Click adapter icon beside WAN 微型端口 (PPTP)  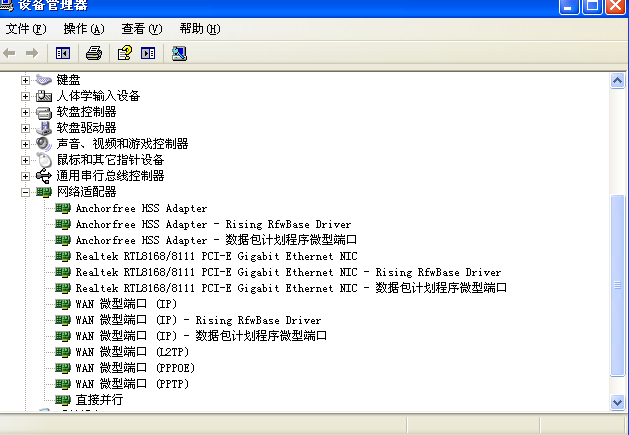coord(63,384)
